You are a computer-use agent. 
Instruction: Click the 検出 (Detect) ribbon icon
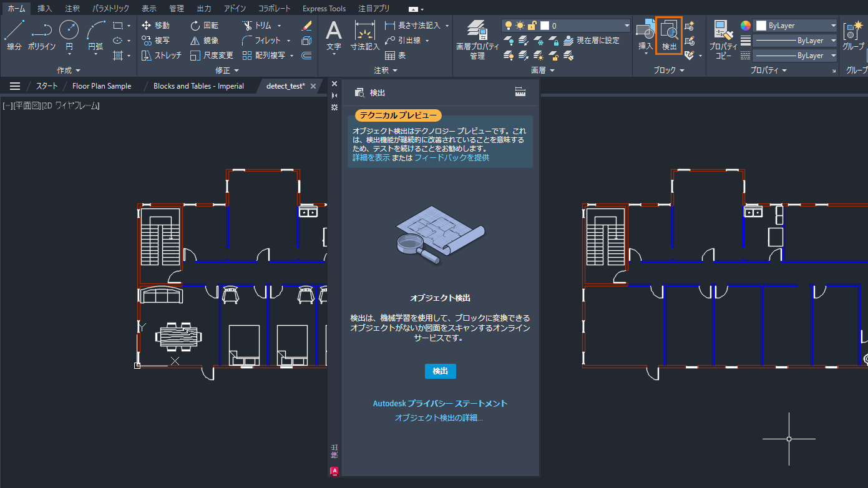click(x=669, y=36)
